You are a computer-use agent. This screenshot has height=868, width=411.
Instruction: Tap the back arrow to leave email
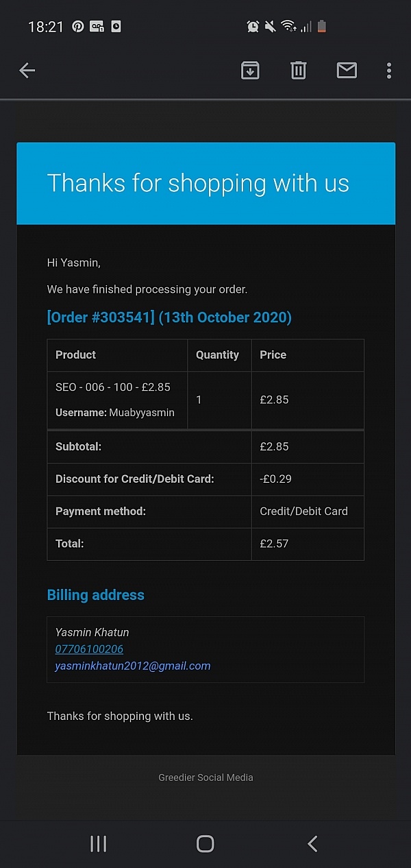[27, 70]
